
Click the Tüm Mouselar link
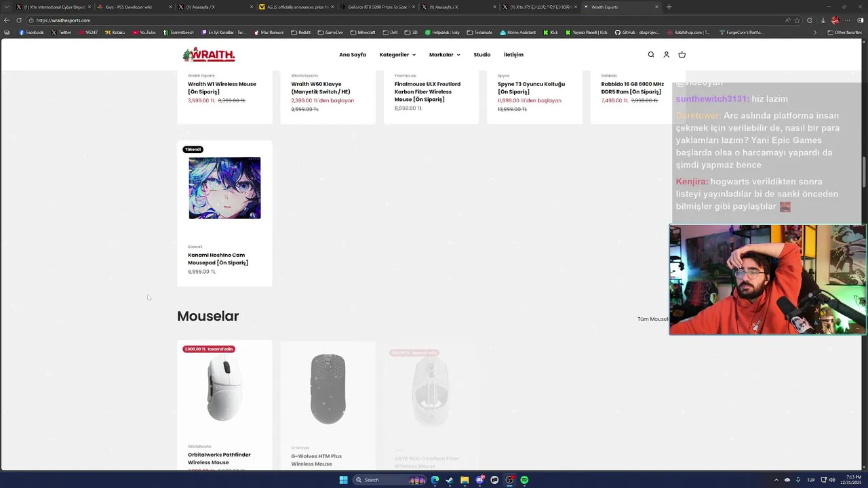pos(653,319)
